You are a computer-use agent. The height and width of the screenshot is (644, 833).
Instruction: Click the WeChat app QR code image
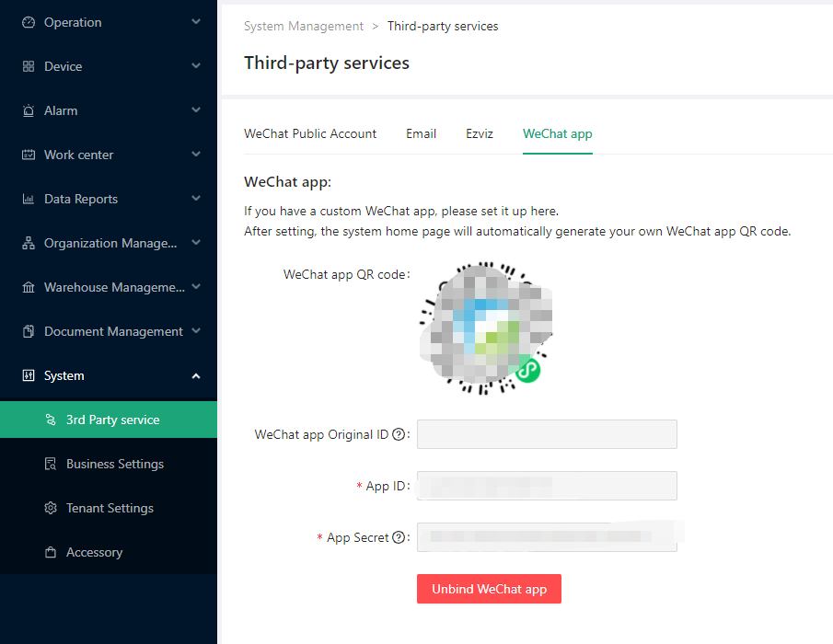click(x=486, y=328)
